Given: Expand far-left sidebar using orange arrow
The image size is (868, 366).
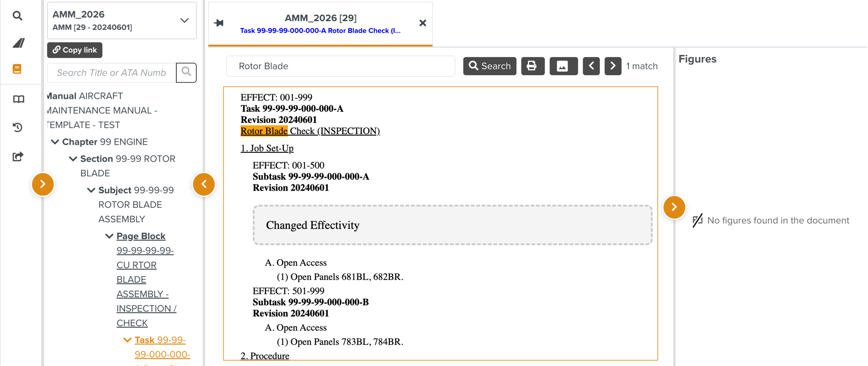Looking at the screenshot, I should [x=43, y=184].
